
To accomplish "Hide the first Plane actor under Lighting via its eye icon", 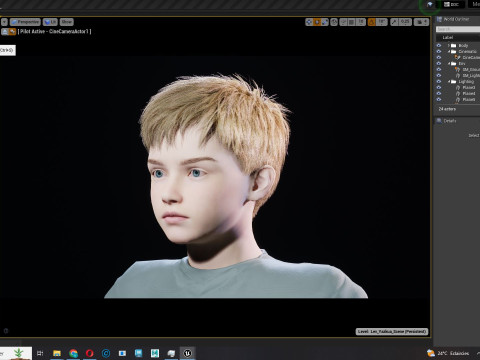I will 439,87.
